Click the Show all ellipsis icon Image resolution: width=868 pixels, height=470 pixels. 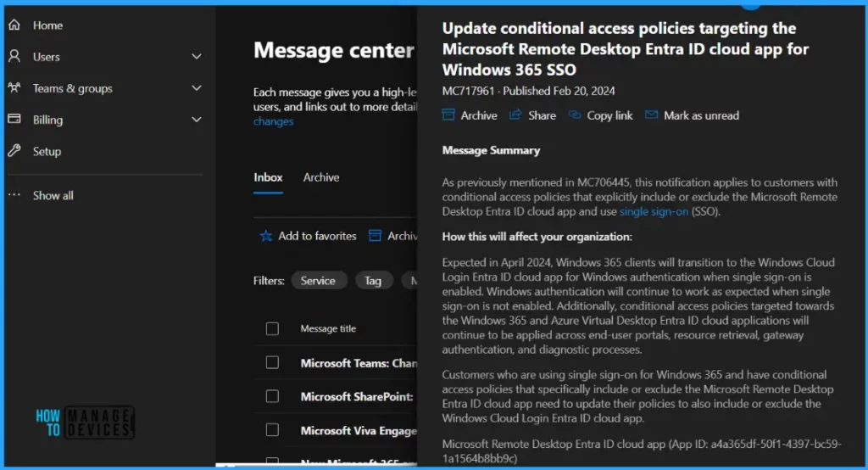tap(14, 195)
